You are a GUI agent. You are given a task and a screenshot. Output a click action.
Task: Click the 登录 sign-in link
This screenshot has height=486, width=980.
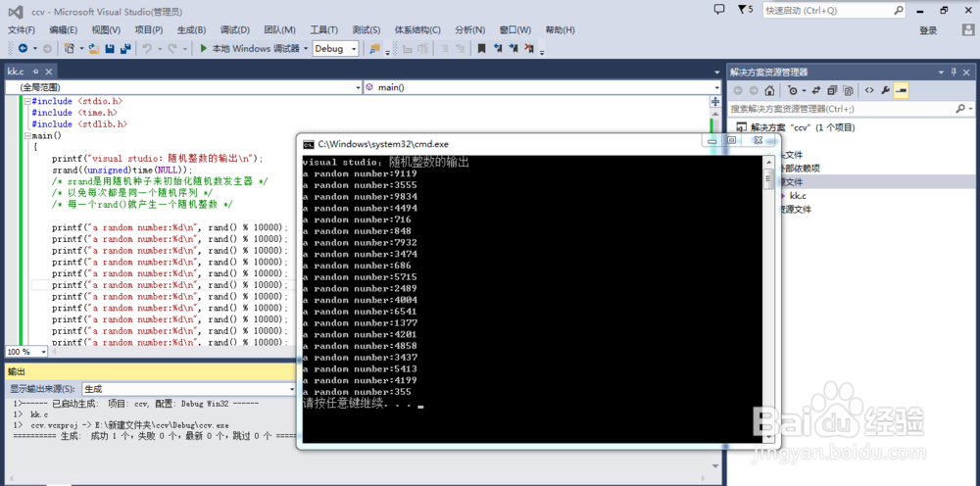[x=928, y=30]
